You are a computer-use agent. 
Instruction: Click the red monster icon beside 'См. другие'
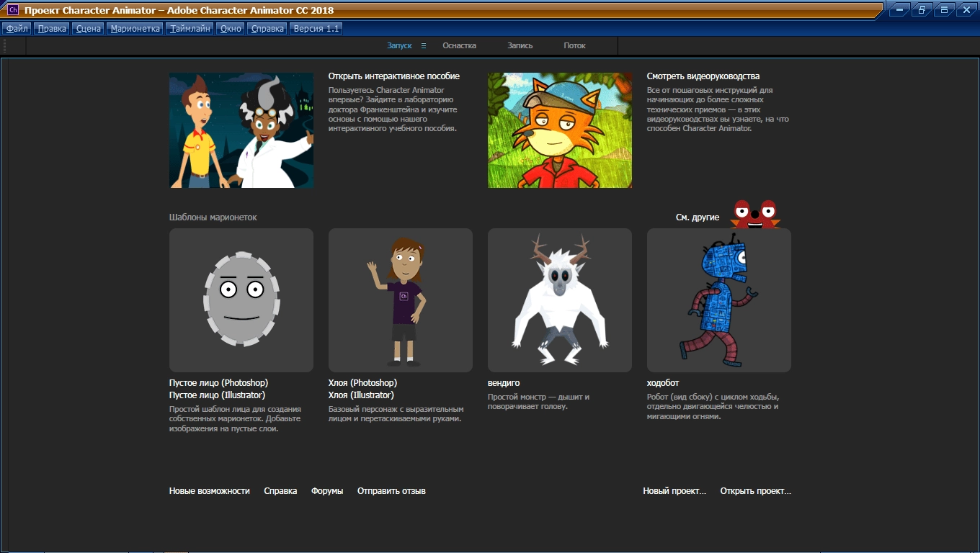(755, 215)
